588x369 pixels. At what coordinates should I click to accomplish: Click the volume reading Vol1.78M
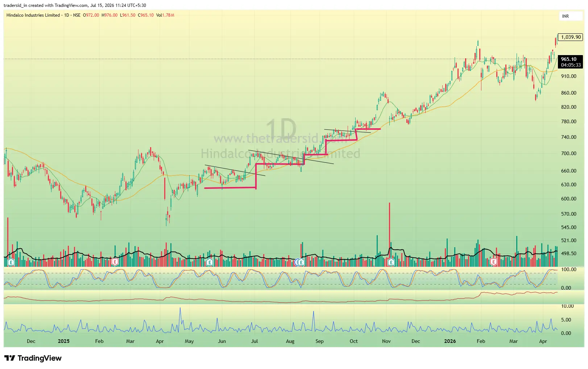[x=165, y=15]
